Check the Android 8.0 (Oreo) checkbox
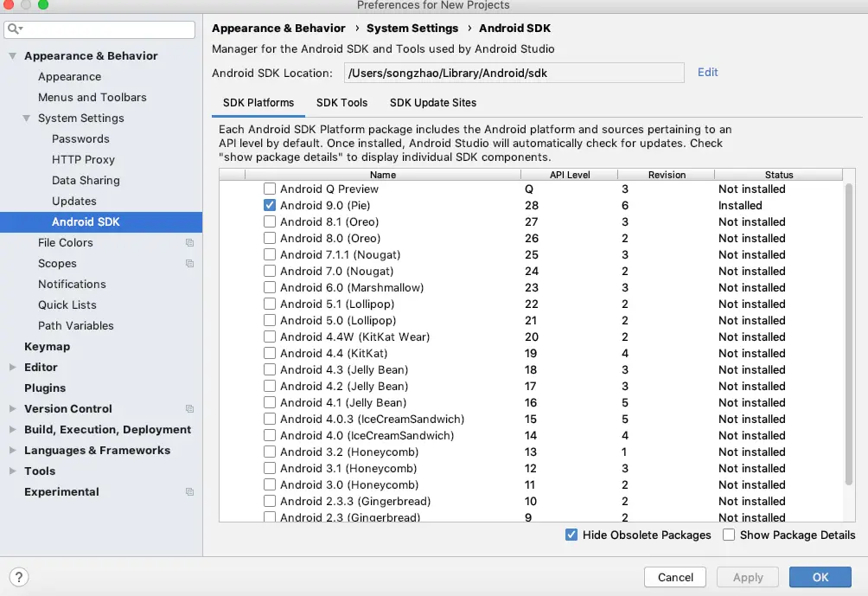This screenshot has height=596, width=868. pyautogui.click(x=270, y=238)
